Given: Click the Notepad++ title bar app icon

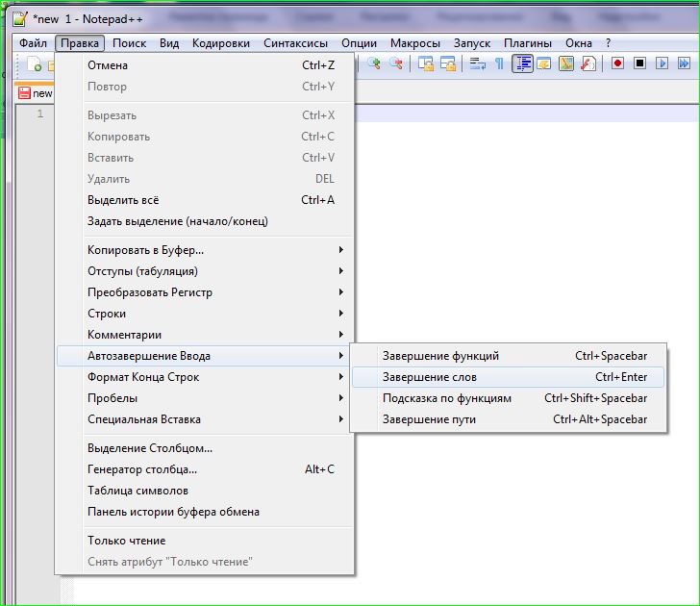Looking at the screenshot, I should point(20,19).
